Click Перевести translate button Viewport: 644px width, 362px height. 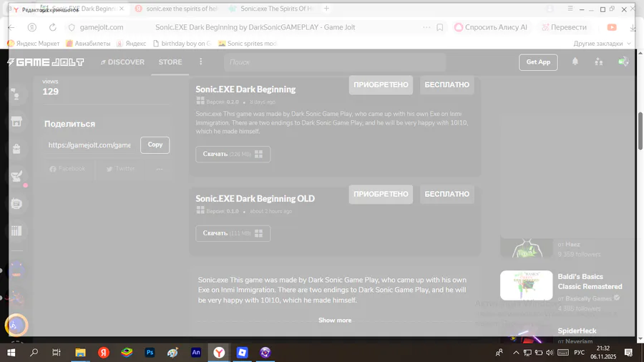[565, 27]
